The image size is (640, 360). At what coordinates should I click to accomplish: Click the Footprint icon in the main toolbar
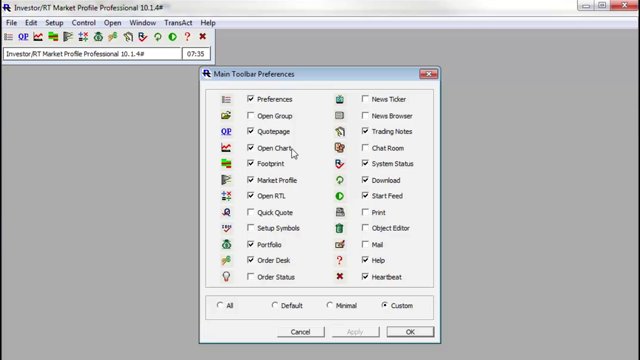coord(53,37)
